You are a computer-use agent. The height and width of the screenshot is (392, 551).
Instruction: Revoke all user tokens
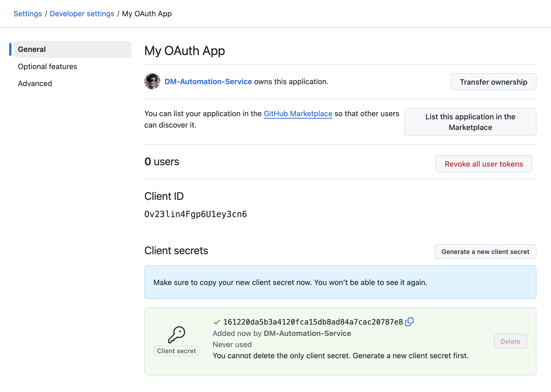[x=484, y=164]
